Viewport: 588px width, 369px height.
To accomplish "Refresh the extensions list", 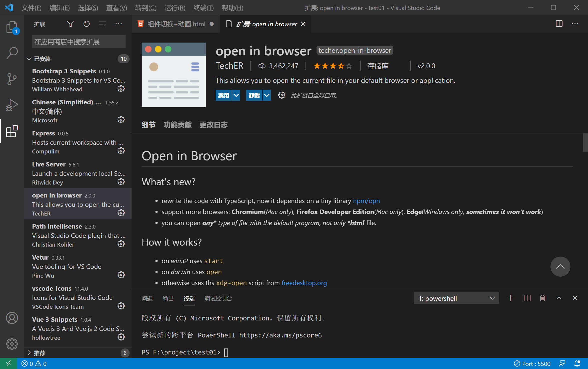I will (x=86, y=24).
